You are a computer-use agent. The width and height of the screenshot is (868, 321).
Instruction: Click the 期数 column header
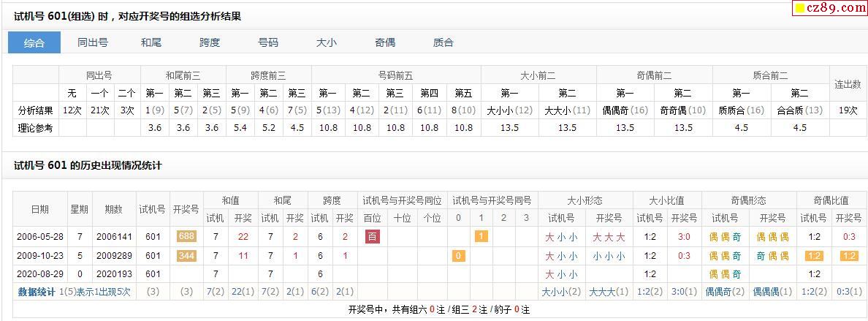[114, 209]
